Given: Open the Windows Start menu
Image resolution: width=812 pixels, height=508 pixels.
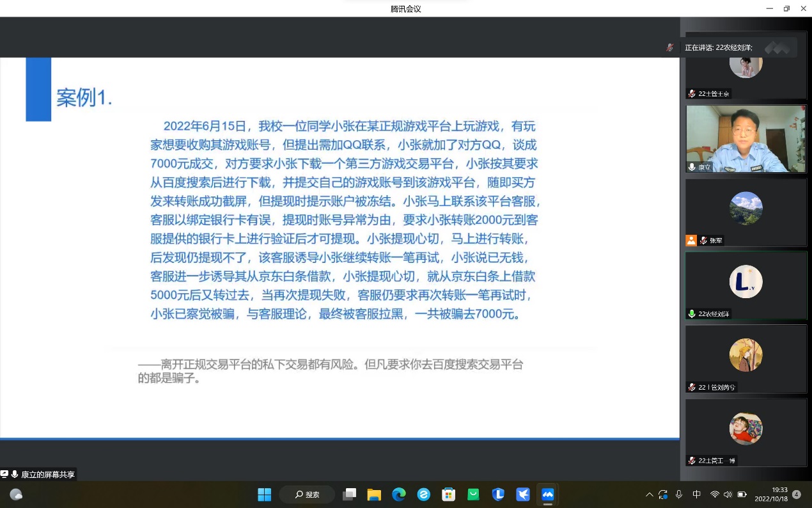Looking at the screenshot, I should coord(264,495).
